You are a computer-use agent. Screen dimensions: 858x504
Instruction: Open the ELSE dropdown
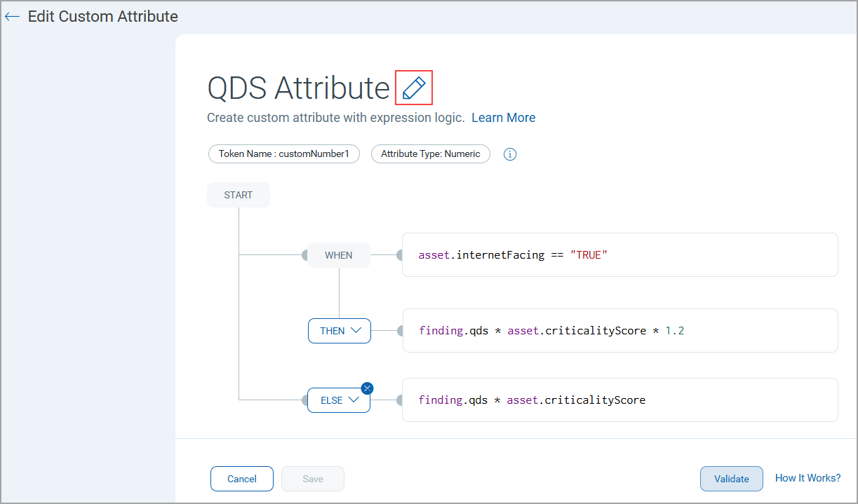340,400
